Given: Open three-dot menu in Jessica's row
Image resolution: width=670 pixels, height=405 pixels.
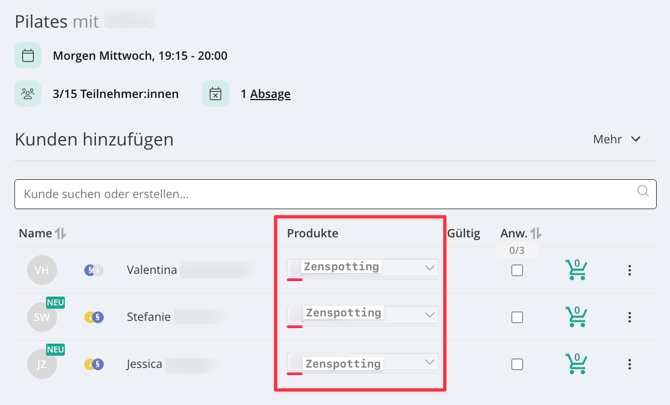Looking at the screenshot, I should point(629,364).
